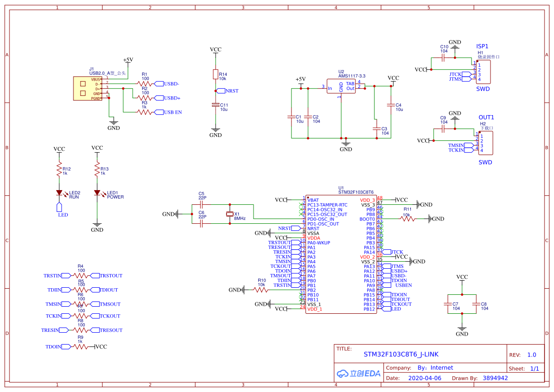Select the REV value 1.0
The image size is (554, 392).
[531, 355]
